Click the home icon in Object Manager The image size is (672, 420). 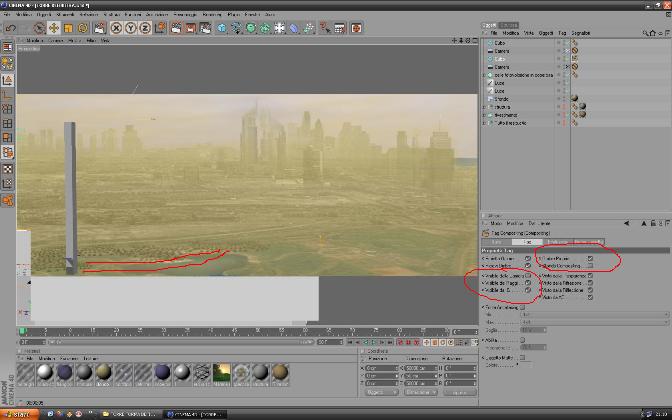(652, 33)
